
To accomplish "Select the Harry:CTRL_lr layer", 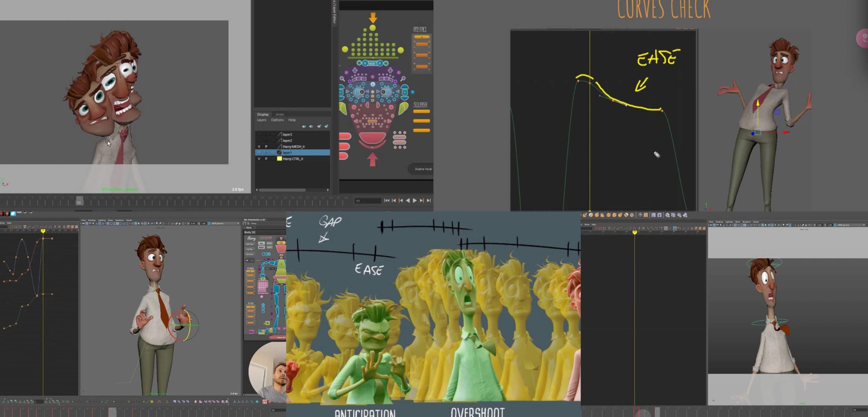I will pyautogui.click(x=293, y=159).
